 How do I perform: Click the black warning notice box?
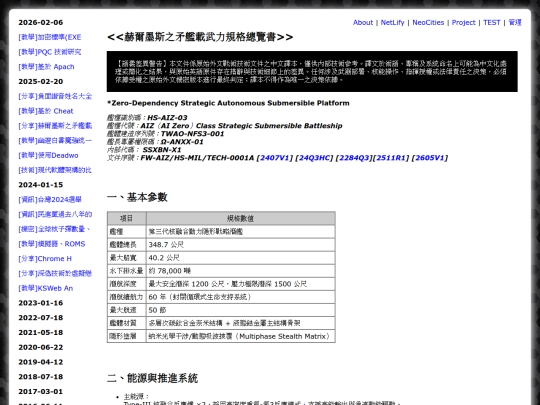312,71
